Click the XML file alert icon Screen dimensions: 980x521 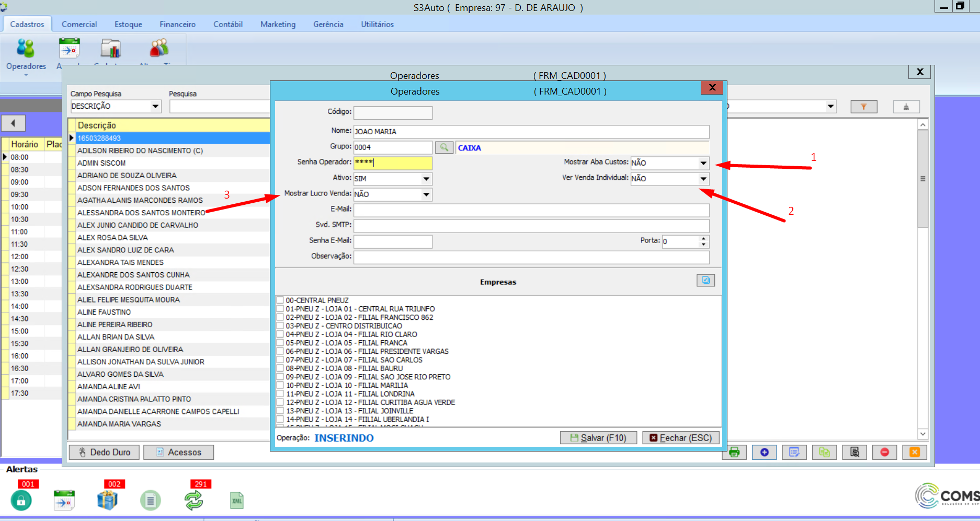237,500
